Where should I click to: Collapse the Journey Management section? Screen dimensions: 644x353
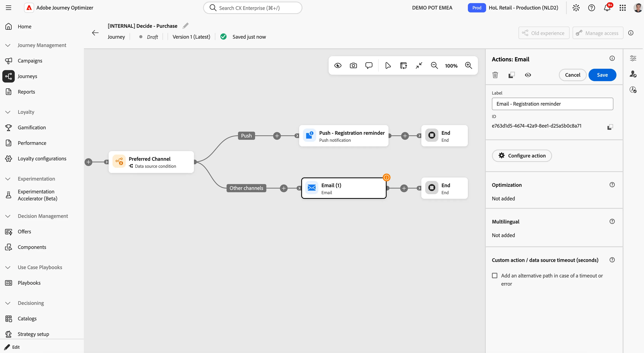(x=8, y=45)
